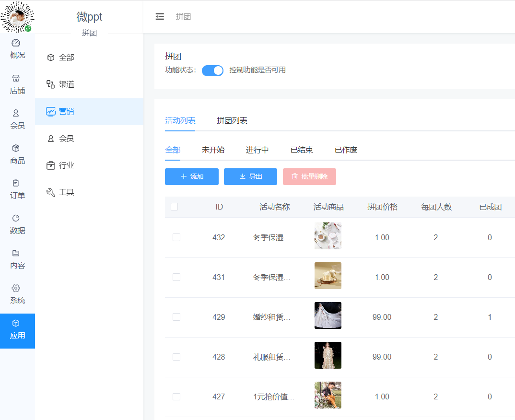Click the ID column header
This screenshot has width=515, height=420.
click(x=219, y=207)
